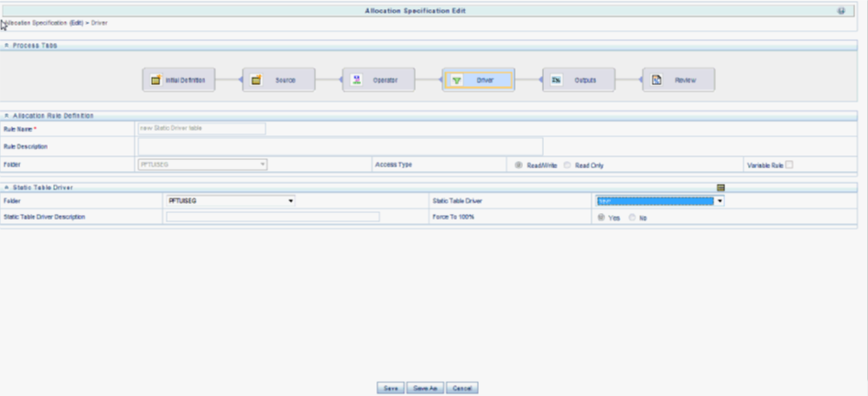Click the Rule Name field
The width and height of the screenshot is (868, 396).
pos(201,128)
